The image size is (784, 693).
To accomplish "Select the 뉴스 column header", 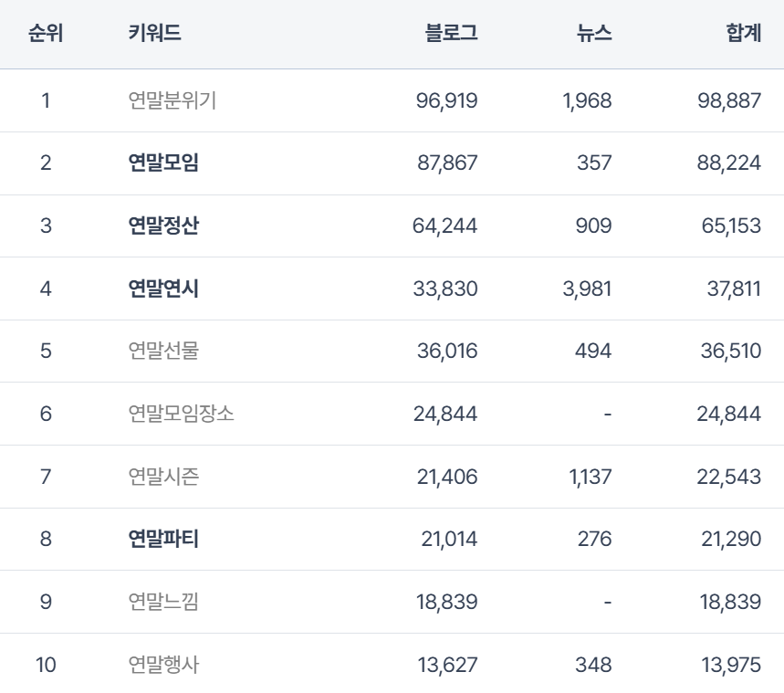I will click(x=594, y=34).
